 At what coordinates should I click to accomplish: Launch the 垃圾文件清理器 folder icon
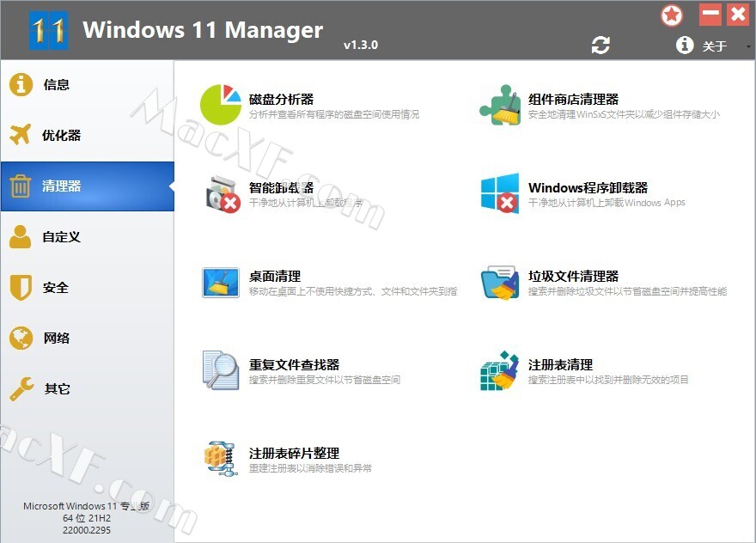(x=500, y=283)
